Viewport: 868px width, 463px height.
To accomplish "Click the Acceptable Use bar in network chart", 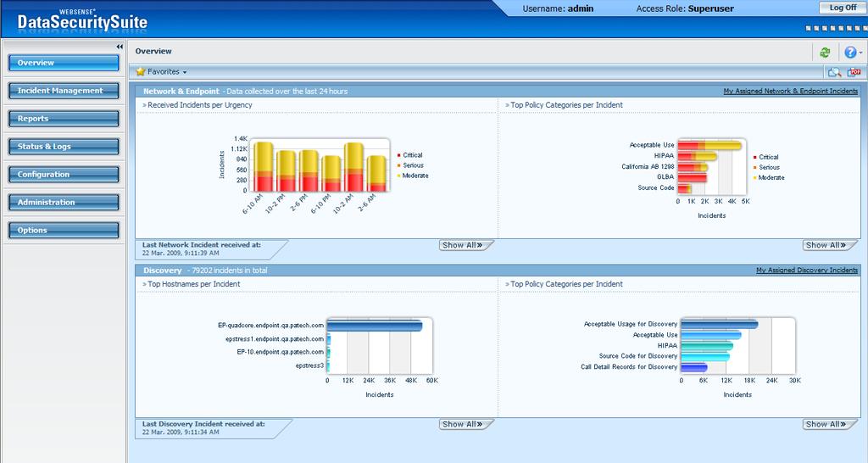I will [x=709, y=146].
